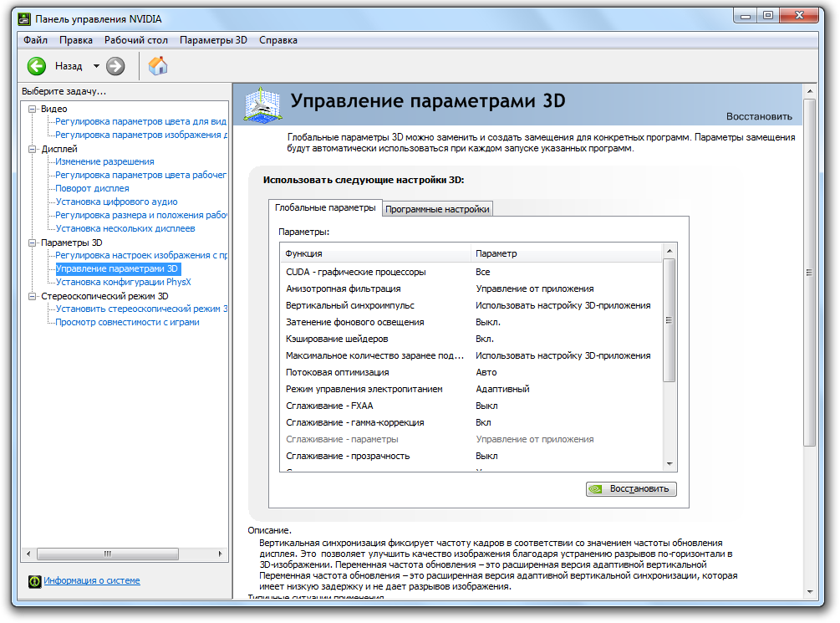Collapse the Видео tree node
This screenshot has height=623, width=840.
(x=33, y=109)
